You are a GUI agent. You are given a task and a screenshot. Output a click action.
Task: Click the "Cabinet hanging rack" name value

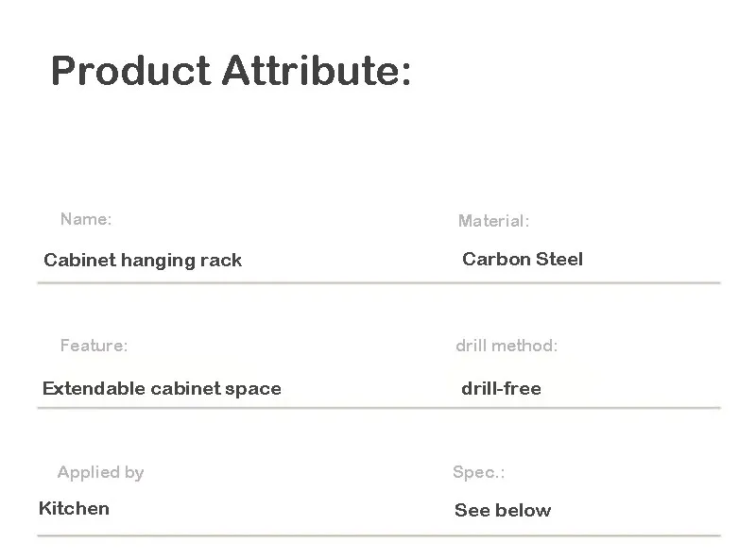(143, 261)
